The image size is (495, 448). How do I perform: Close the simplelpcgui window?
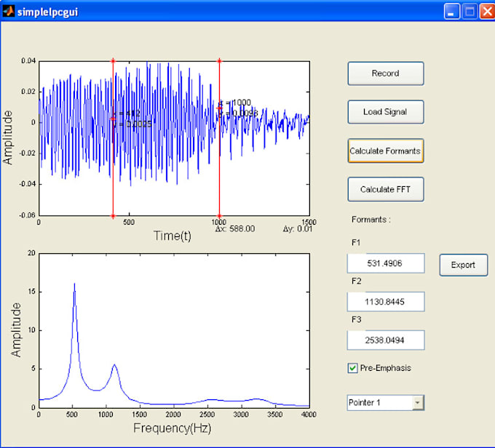pyautogui.click(x=487, y=12)
